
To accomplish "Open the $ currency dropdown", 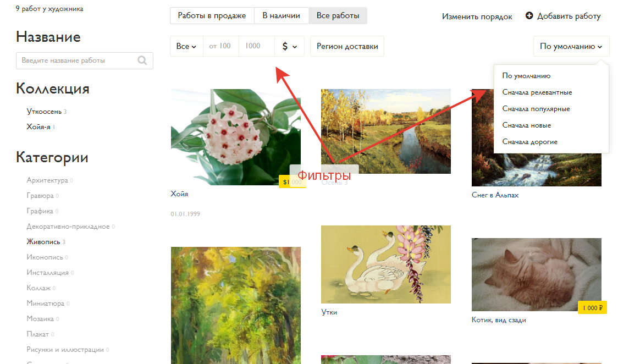I will pyautogui.click(x=289, y=47).
